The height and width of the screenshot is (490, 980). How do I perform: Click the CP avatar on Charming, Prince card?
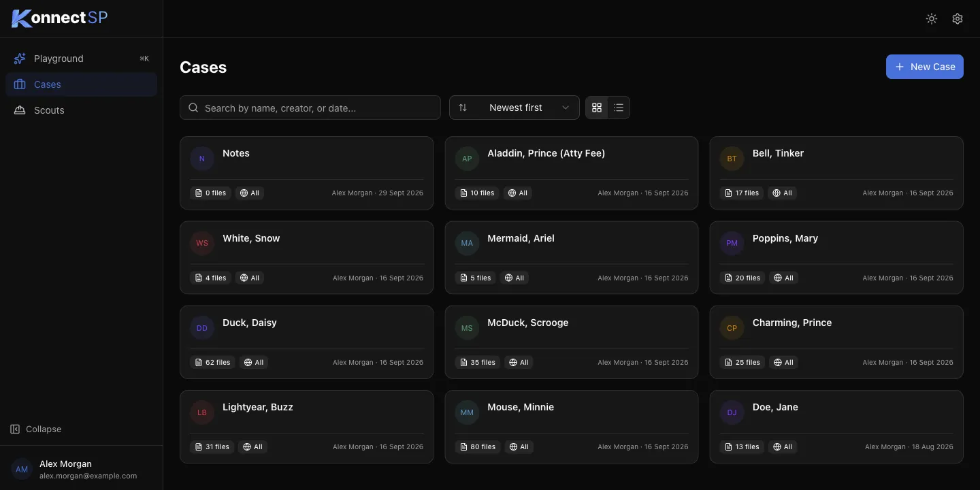[x=732, y=328]
